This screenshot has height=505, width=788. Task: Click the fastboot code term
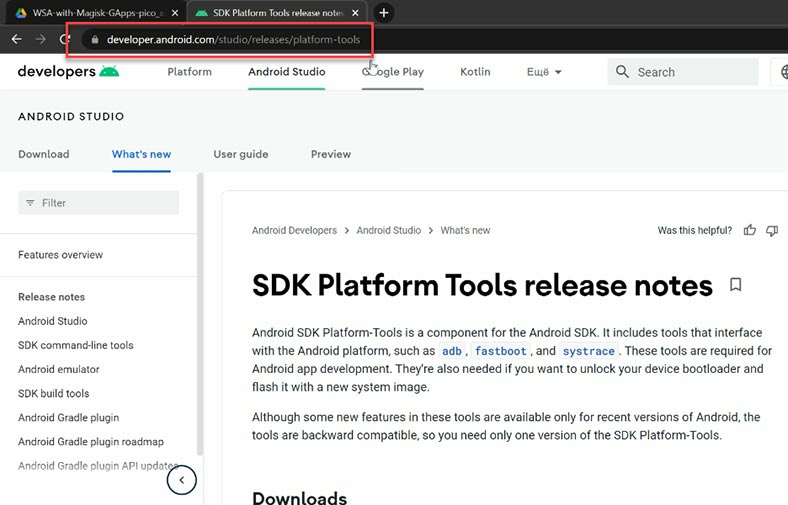501,351
